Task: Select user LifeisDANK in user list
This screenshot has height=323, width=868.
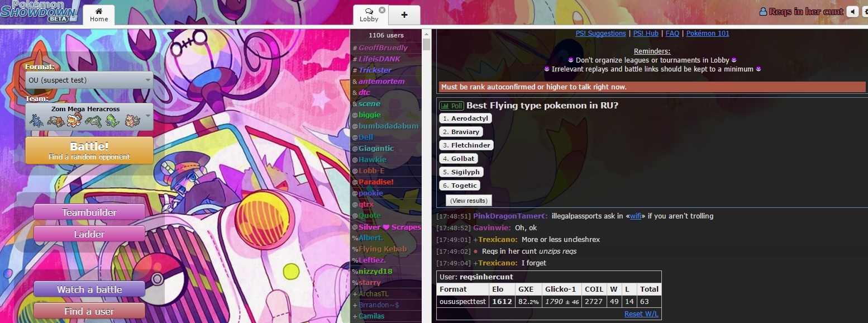Action: click(x=386, y=59)
